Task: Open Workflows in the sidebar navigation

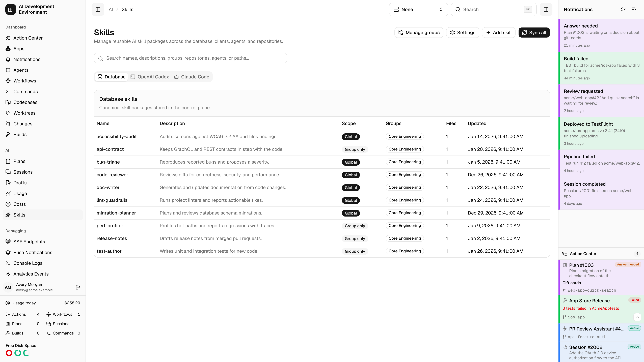Action: (x=43, y=81)
